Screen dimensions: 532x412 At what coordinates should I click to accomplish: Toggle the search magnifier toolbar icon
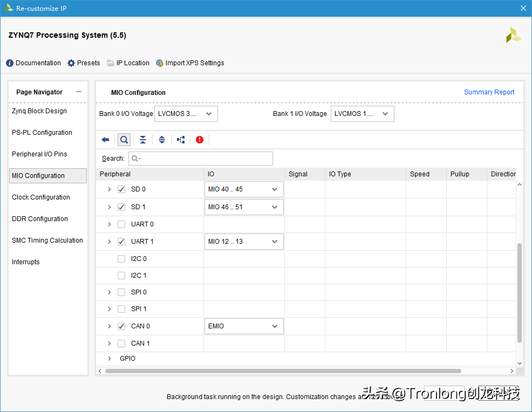124,140
